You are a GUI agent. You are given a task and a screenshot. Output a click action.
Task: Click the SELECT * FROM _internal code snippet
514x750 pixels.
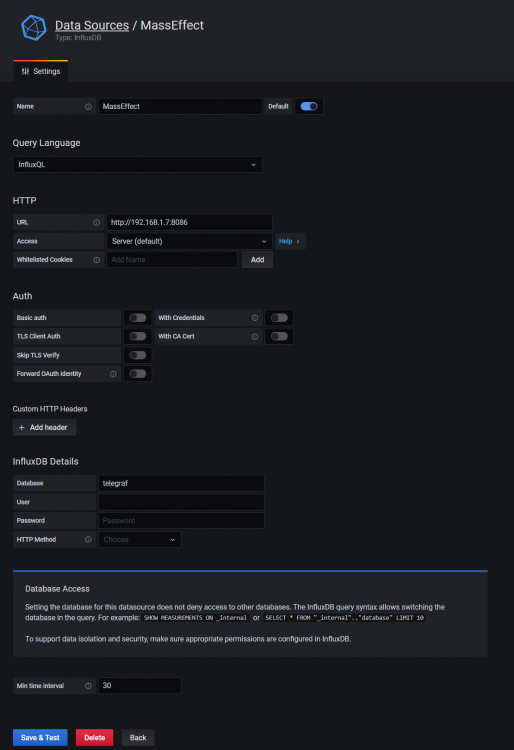click(x=344, y=618)
